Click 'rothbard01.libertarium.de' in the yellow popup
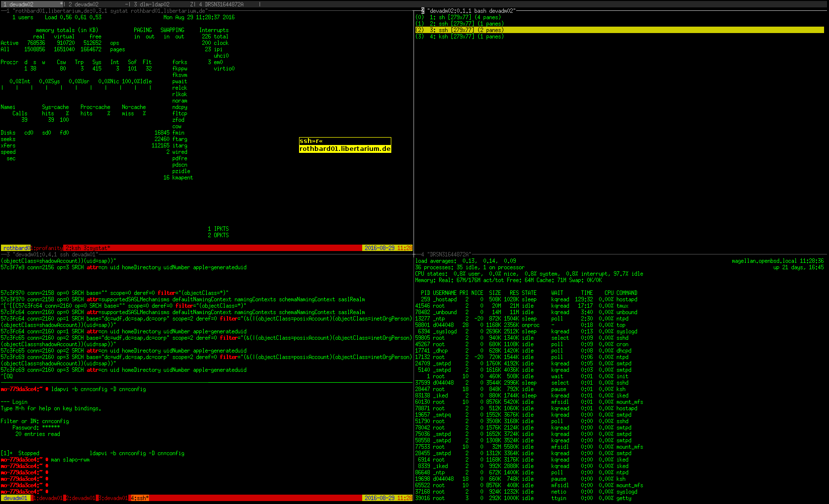 (x=345, y=149)
